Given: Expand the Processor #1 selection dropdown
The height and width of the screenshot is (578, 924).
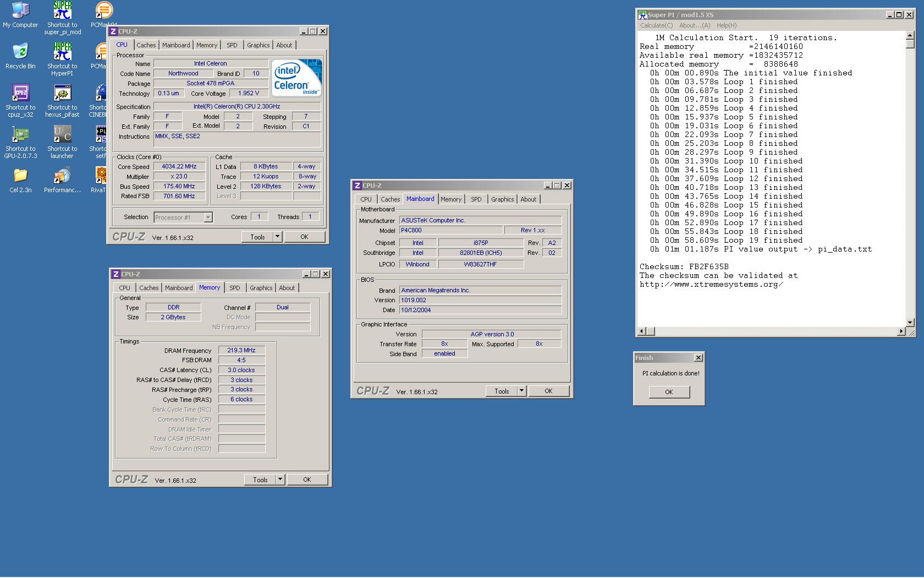Looking at the screenshot, I should (x=208, y=217).
